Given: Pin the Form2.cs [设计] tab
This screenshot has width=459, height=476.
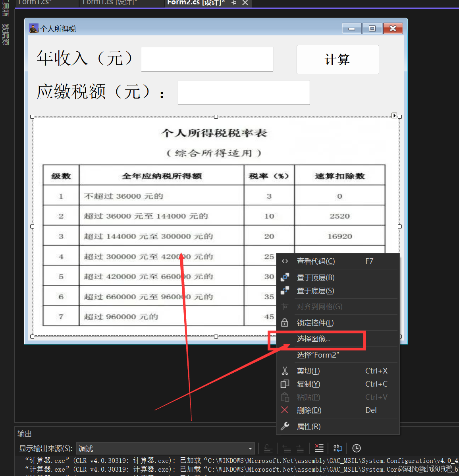Looking at the screenshot, I should (x=234, y=2).
